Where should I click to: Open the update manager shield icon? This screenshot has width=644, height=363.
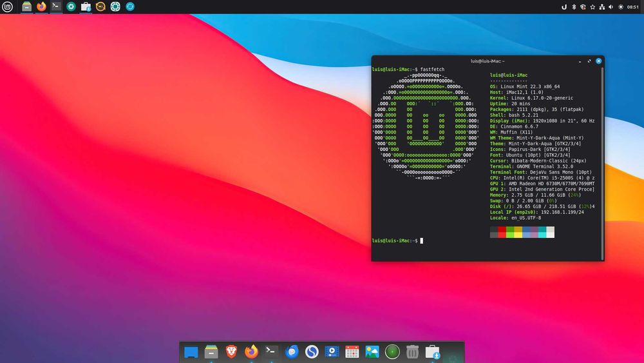coord(583,7)
